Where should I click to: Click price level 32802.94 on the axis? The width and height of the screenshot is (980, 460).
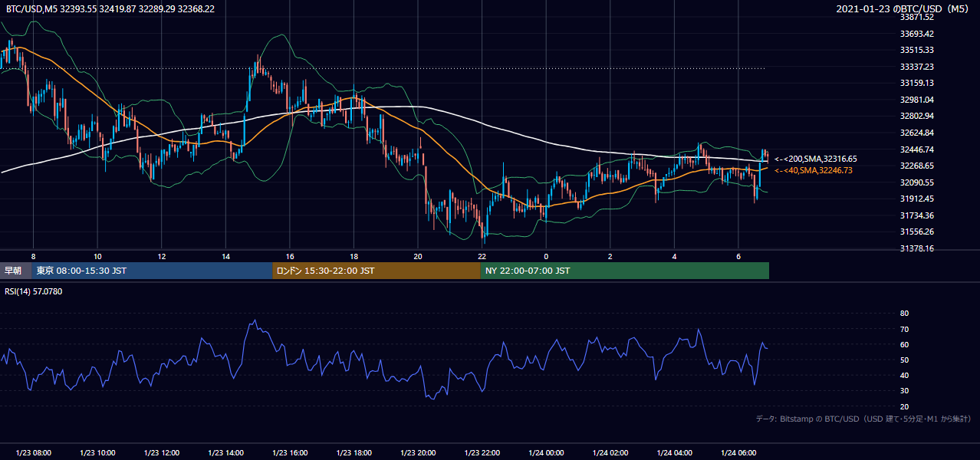916,116
